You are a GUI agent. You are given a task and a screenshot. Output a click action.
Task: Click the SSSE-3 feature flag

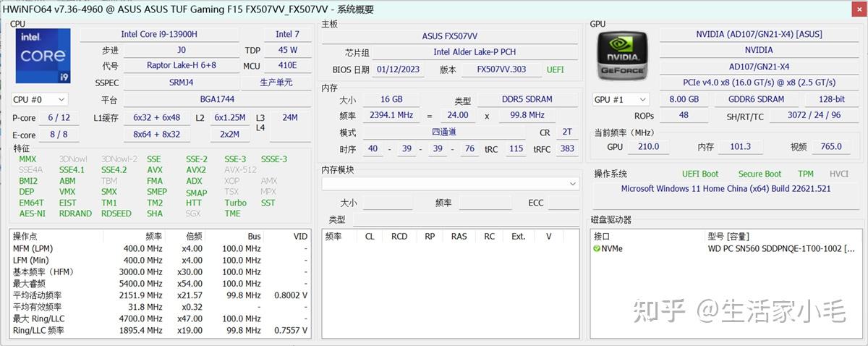pyautogui.click(x=274, y=159)
